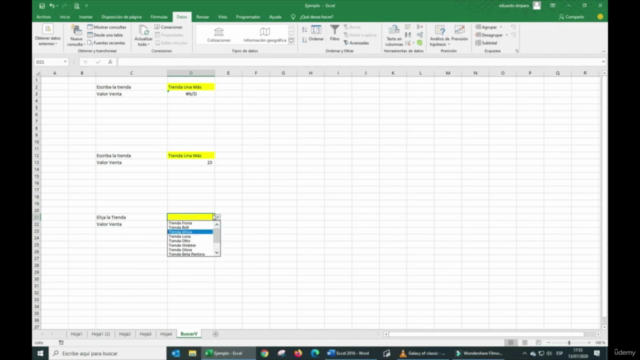
Task: Click in the formula bar
Action: pyautogui.click(x=359, y=62)
